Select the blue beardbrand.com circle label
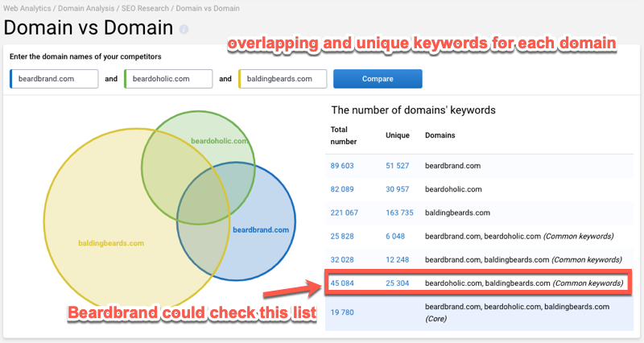This screenshot has height=343, width=644. 261,230
